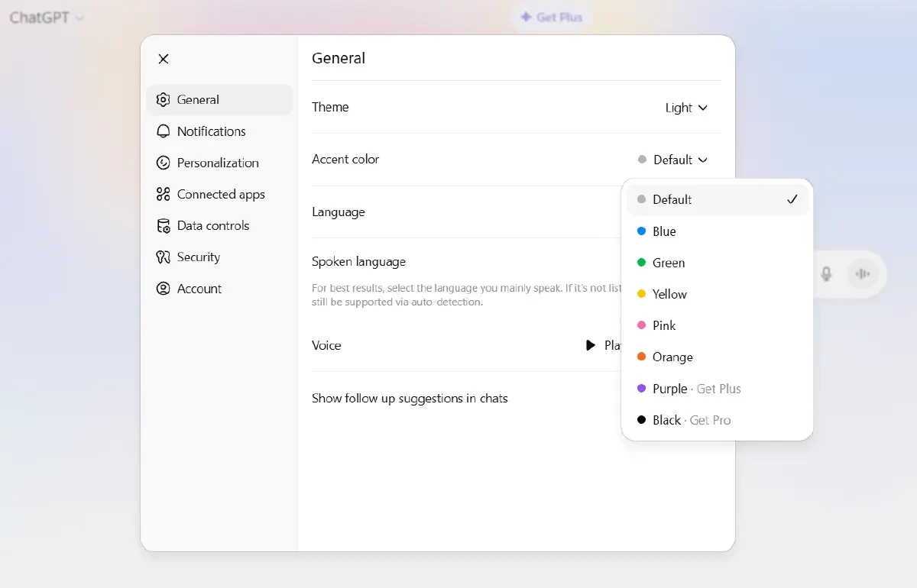The height and width of the screenshot is (588, 917).
Task: Choose Yellow accent color option
Action: 717,294
